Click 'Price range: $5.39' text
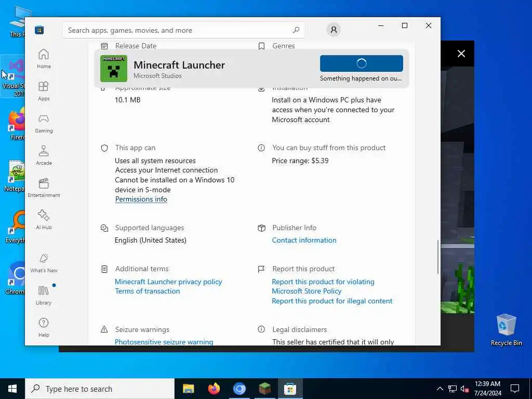This screenshot has height=399, width=532. (300, 161)
